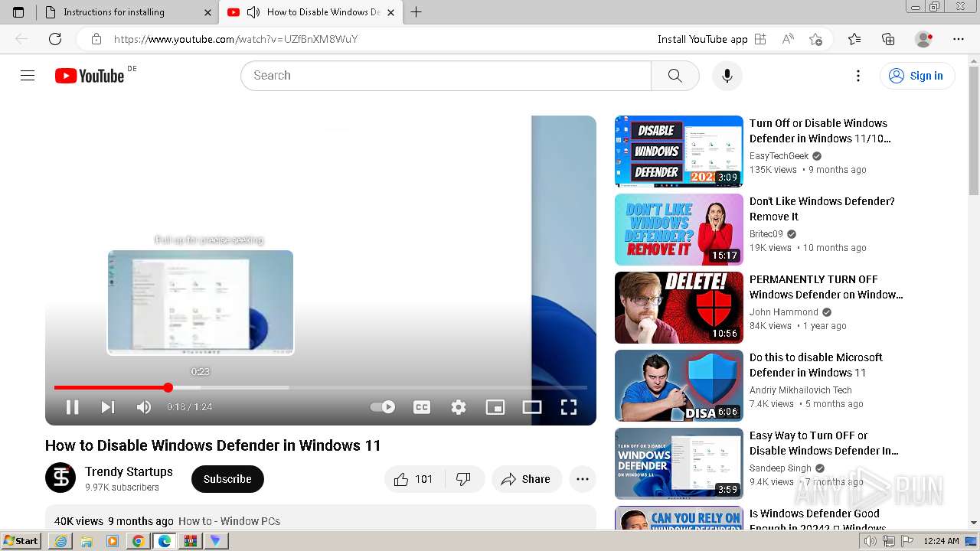Toggle closed captions CC button

(x=422, y=407)
